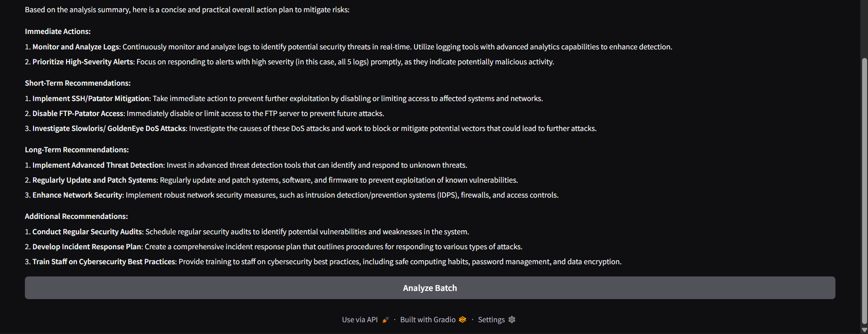868x334 pixels.
Task: Open the Built with Gradio link
Action: tap(428, 319)
